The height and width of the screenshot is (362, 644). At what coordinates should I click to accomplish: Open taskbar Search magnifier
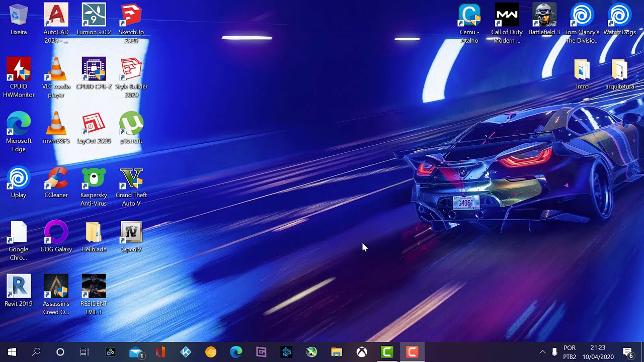tap(36, 352)
